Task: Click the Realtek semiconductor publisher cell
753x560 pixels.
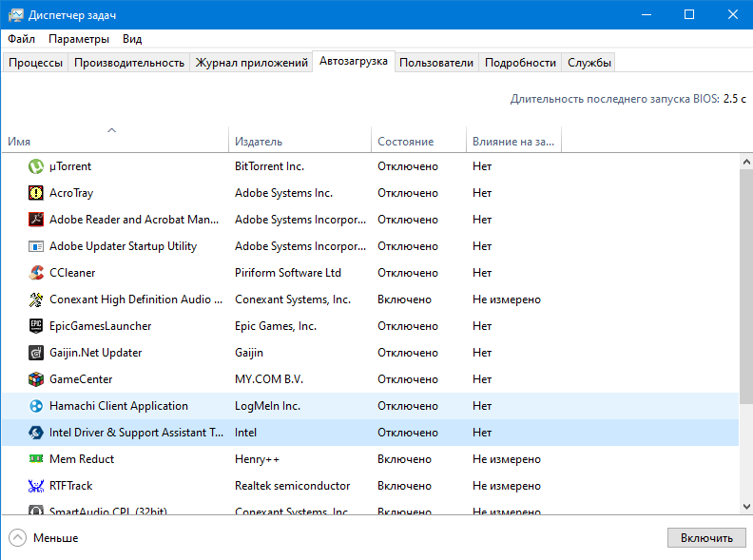Action: point(292,486)
